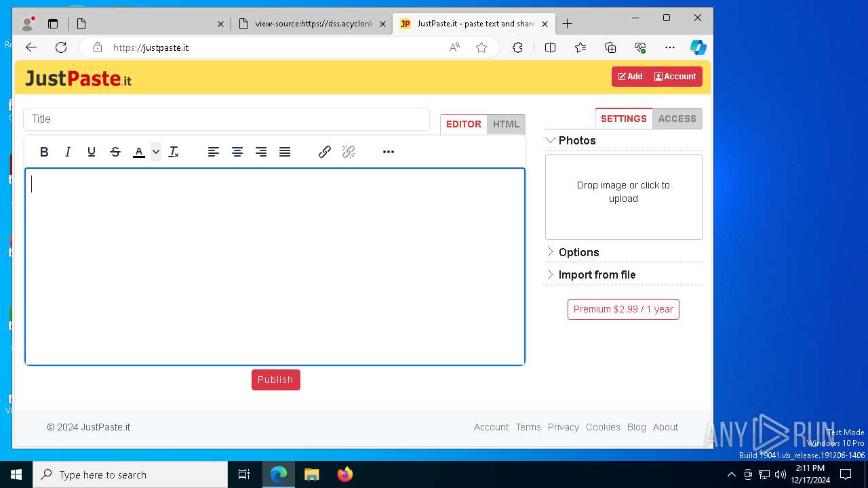
Task: Click the address bar URL
Action: tap(151, 47)
